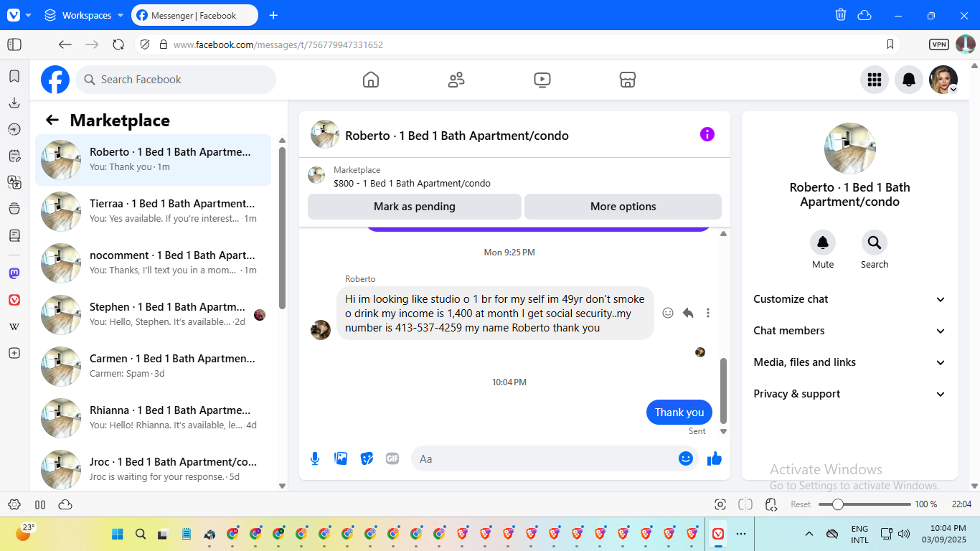Click the More options button

point(623,207)
